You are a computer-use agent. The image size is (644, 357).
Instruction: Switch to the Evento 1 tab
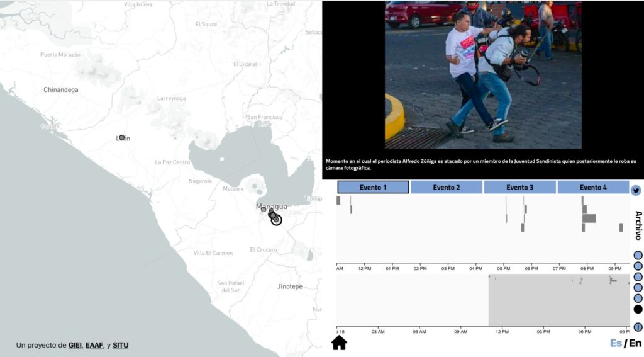pos(373,187)
